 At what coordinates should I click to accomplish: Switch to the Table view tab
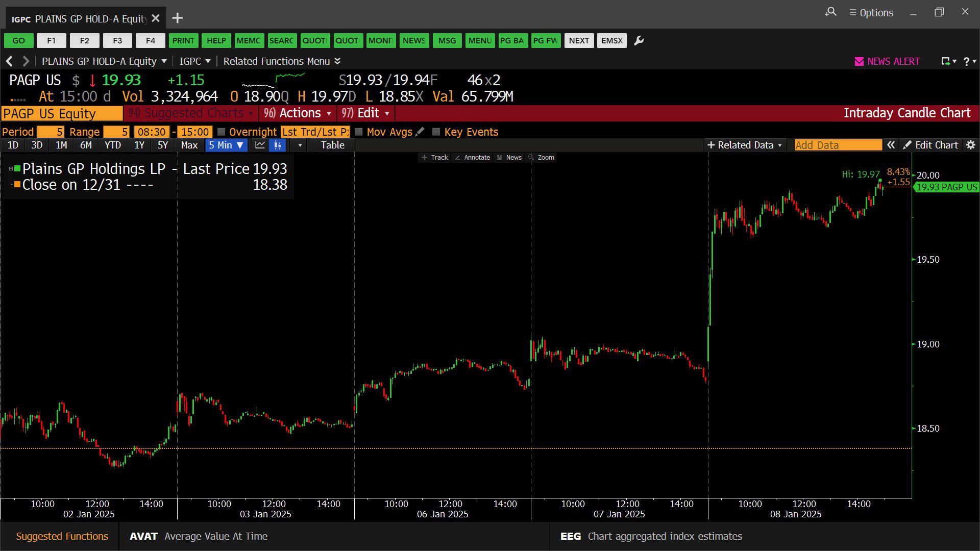[x=332, y=145]
